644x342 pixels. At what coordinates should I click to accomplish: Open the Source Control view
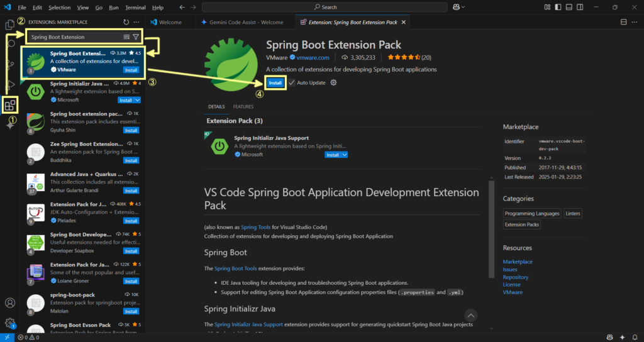click(x=10, y=65)
